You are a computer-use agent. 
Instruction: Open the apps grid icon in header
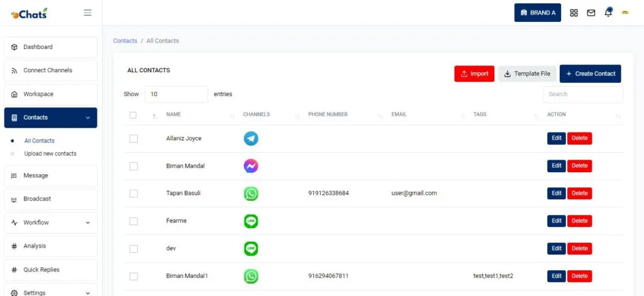tap(574, 13)
